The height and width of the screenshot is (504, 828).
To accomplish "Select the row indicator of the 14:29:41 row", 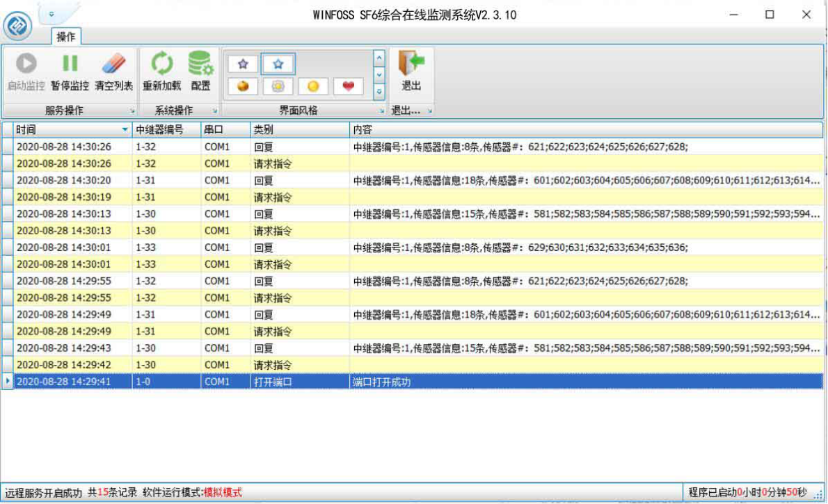I will (7, 382).
